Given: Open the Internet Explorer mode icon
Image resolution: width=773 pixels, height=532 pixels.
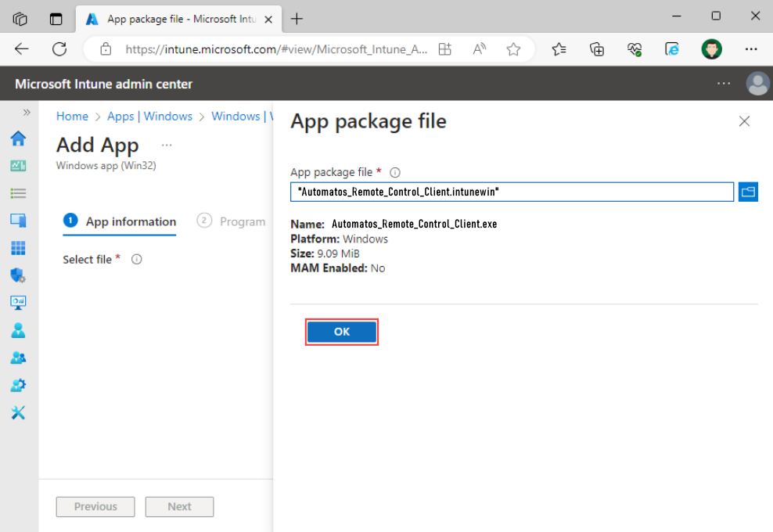Looking at the screenshot, I should point(672,49).
